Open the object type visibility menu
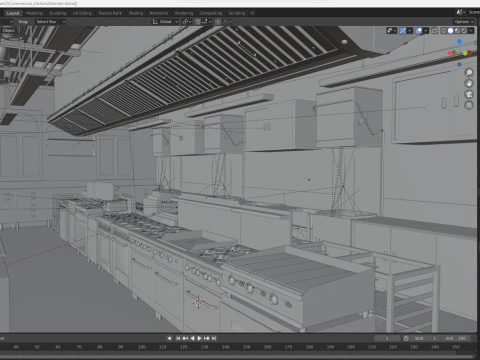Screen dimensions: 480x360 391,31
